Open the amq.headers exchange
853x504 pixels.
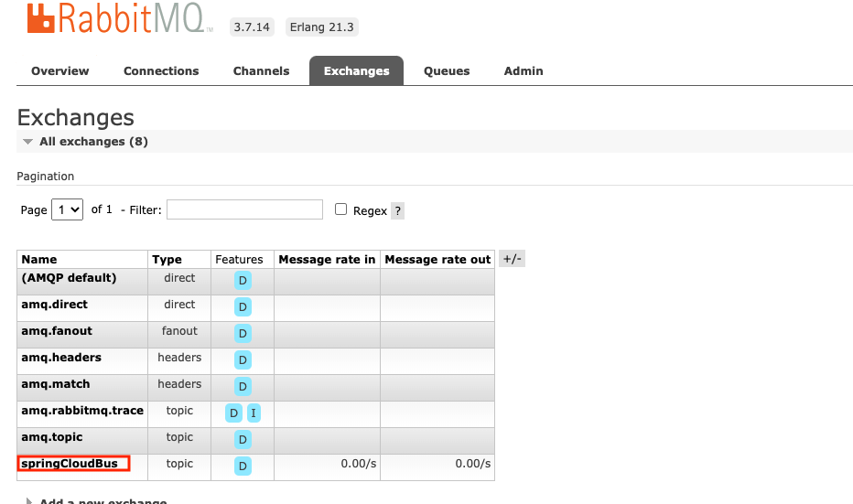(x=61, y=358)
